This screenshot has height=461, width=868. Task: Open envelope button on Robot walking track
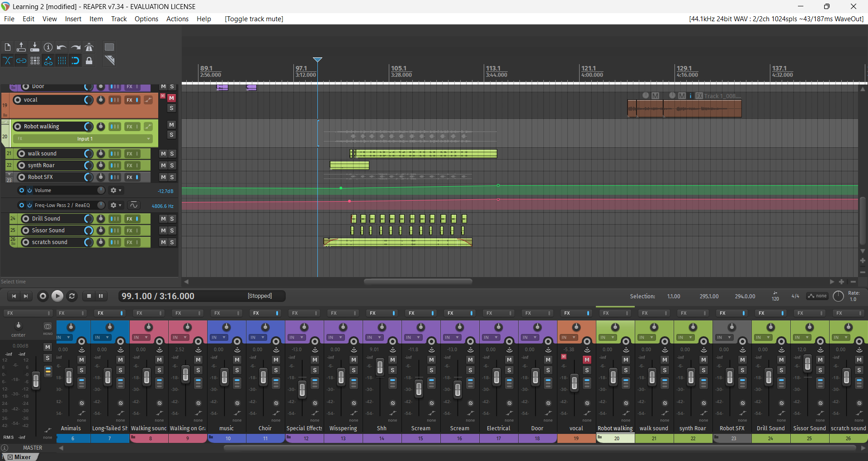click(148, 127)
